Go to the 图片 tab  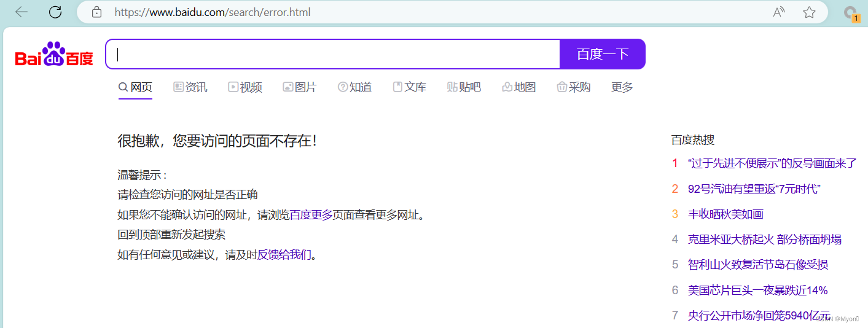click(x=300, y=87)
